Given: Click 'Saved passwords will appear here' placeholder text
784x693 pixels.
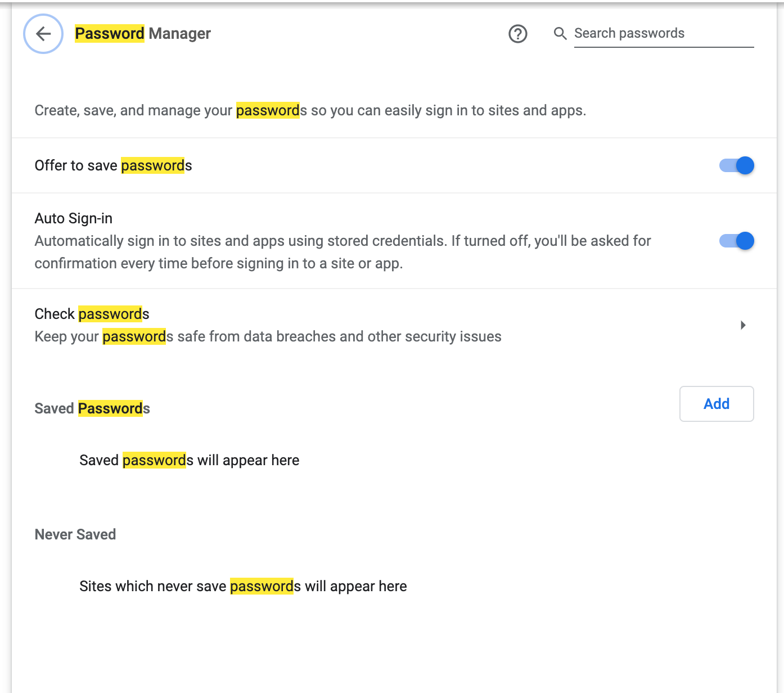Looking at the screenshot, I should coord(189,460).
